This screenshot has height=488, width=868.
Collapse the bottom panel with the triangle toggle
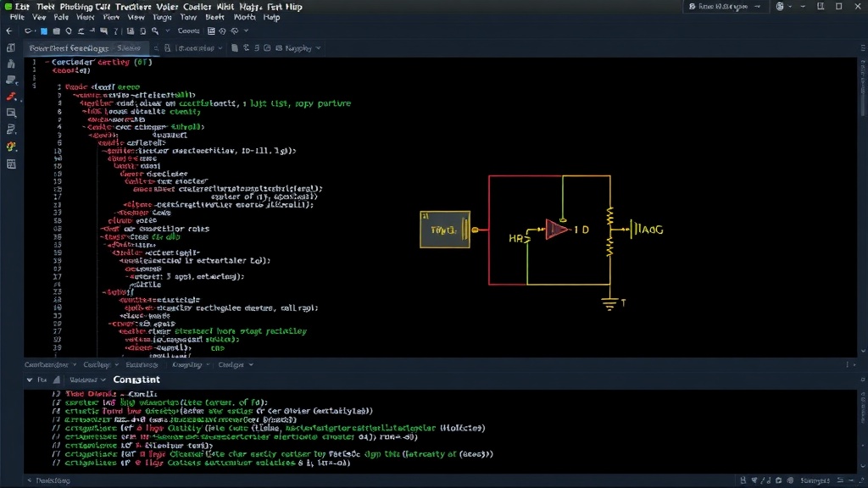30,380
